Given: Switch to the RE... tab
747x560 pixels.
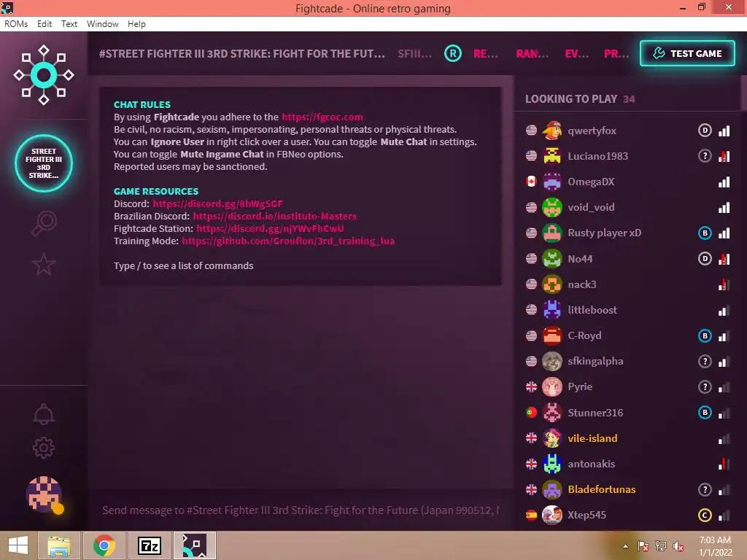Looking at the screenshot, I should (485, 54).
